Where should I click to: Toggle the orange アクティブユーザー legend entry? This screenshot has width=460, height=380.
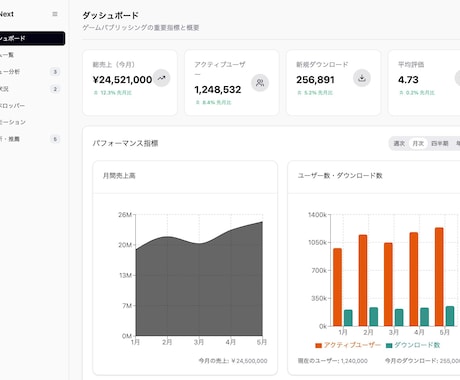(348, 345)
